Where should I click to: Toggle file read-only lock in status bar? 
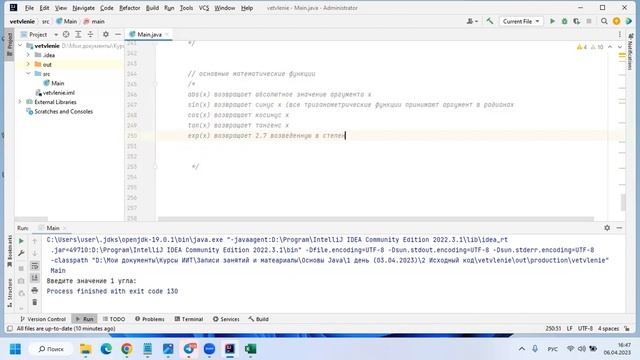pyautogui.click(x=627, y=329)
